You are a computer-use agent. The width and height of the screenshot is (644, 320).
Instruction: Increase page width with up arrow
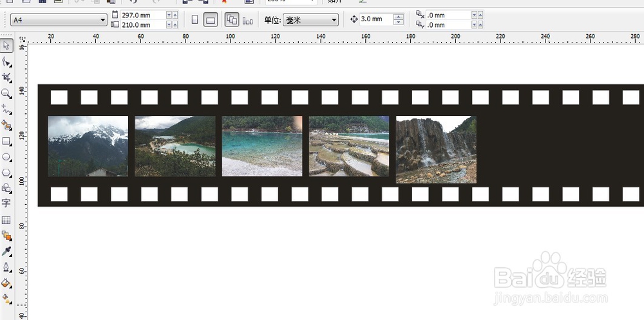[175, 15]
